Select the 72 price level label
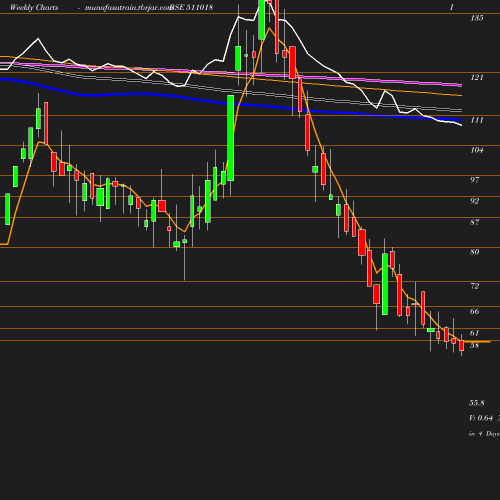 475,286
